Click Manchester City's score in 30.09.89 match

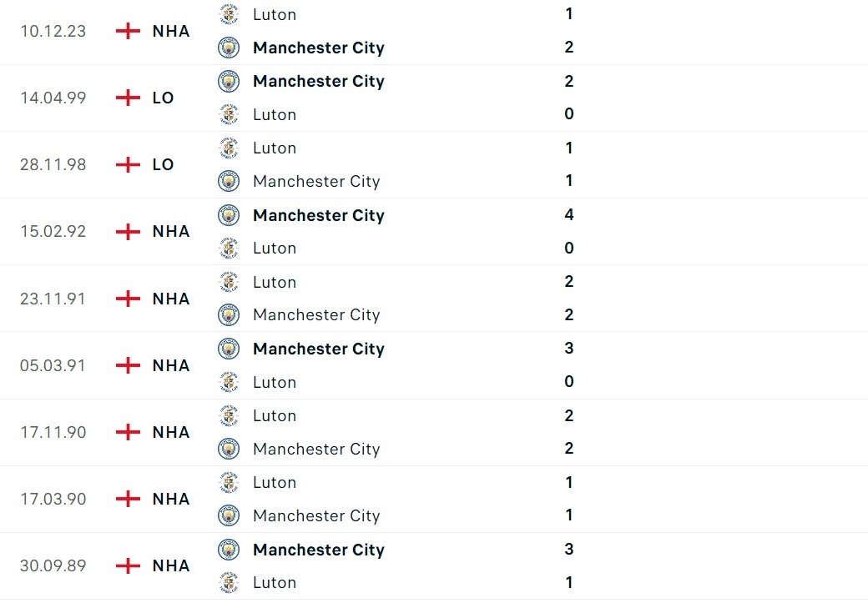click(x=569, y=549)
